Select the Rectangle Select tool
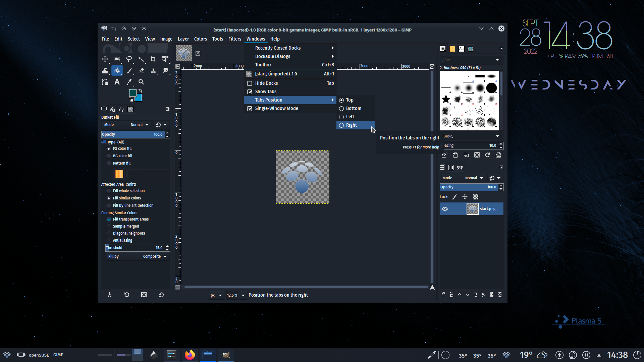The height and width of the screenshot is (362, 644). tap(117, 59)
